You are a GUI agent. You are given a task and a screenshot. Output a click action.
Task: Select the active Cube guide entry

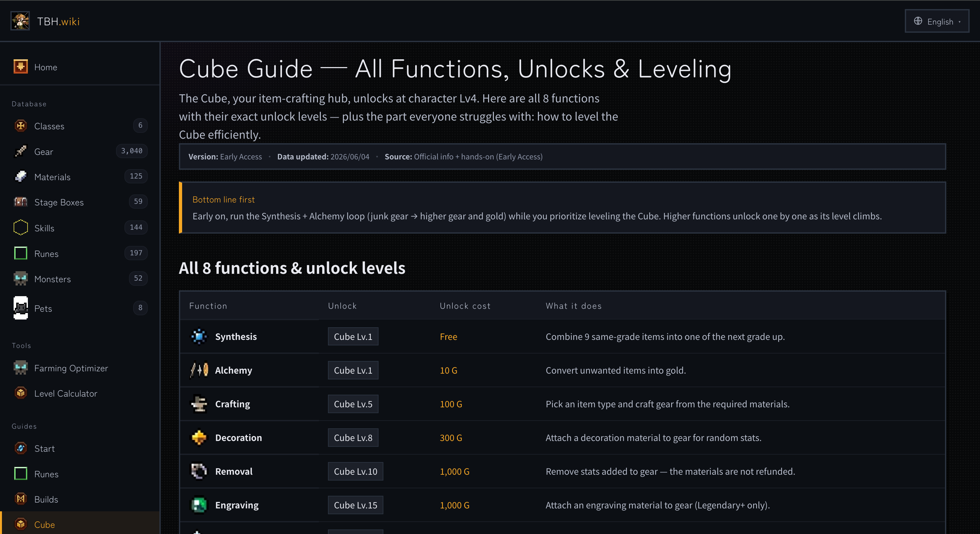[x=80, y=523]
